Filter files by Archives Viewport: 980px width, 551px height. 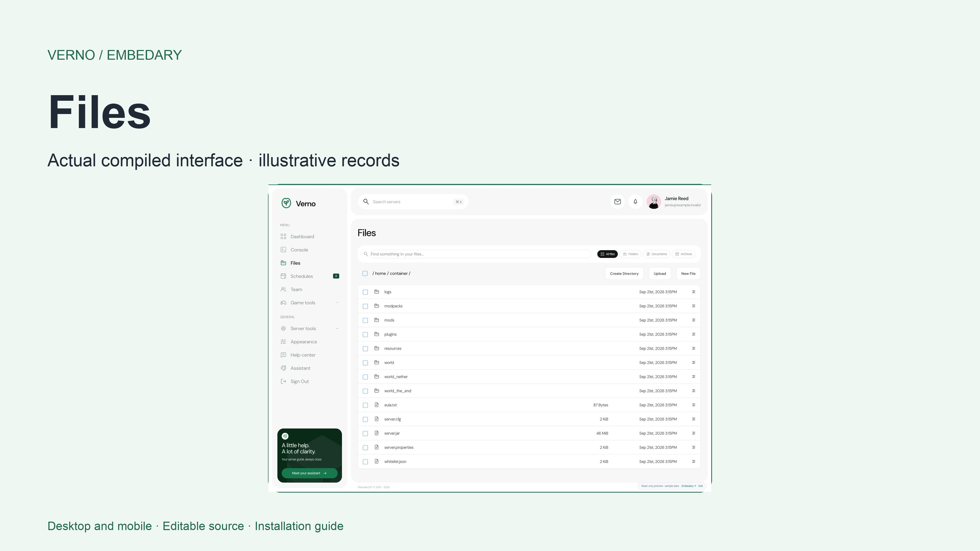coord(684,254)
